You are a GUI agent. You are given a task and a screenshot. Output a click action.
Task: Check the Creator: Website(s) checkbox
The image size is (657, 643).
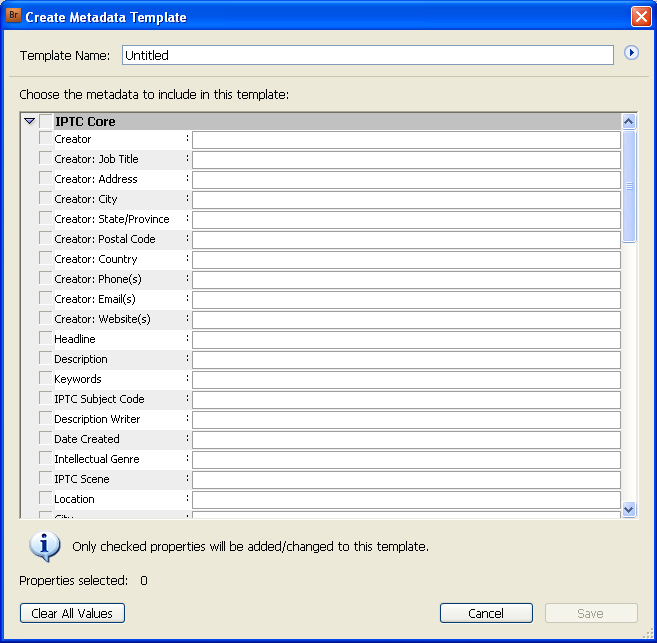click(x=45, y=319)
